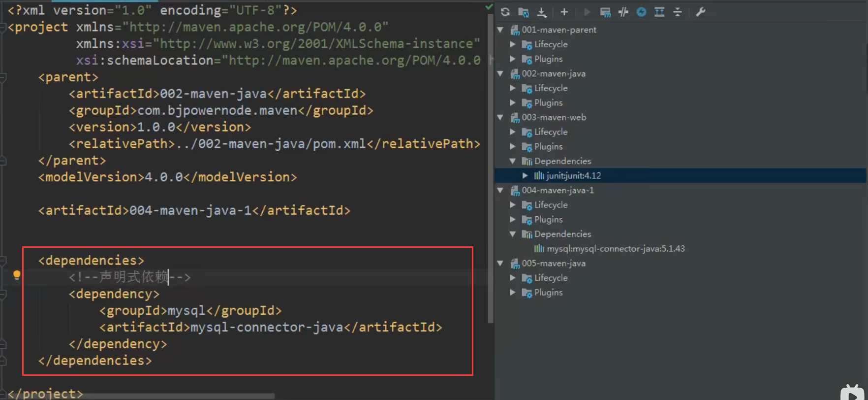The image size is (868, 400).
Task: Click Collapse All icon in Maven toolbar
Action: coord(678,12)
